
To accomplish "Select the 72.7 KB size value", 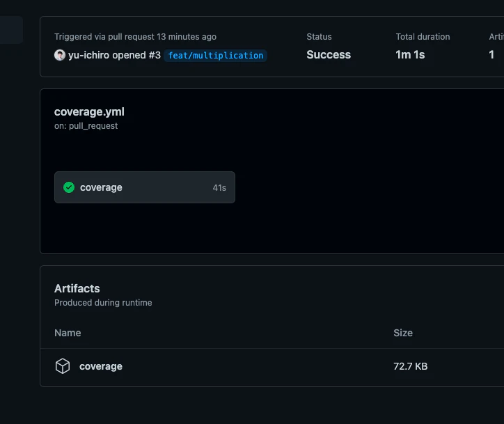I will pos(411,366).
